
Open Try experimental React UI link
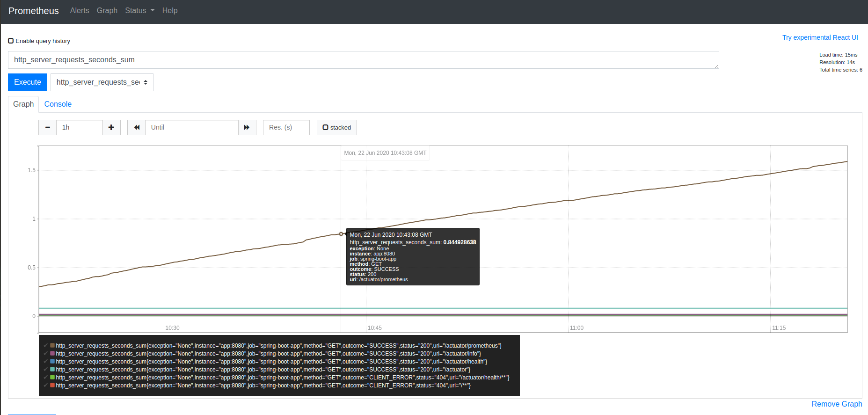(x=820, y=37)
